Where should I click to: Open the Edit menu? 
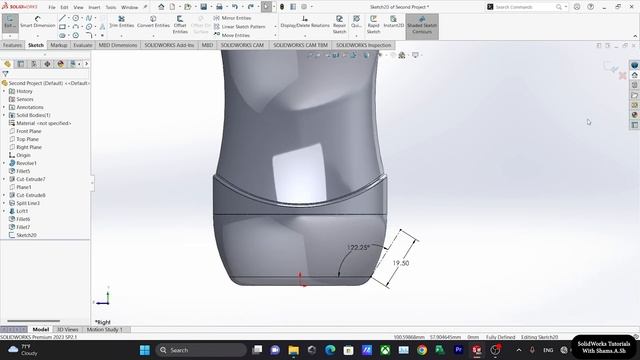(x=64, y=7)
